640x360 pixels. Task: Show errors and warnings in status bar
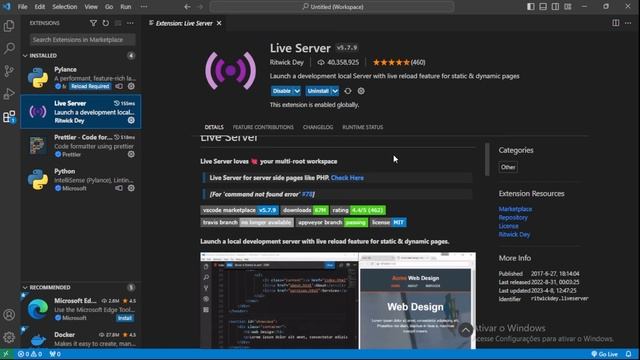pyautogui.click(x=30, y=354)
